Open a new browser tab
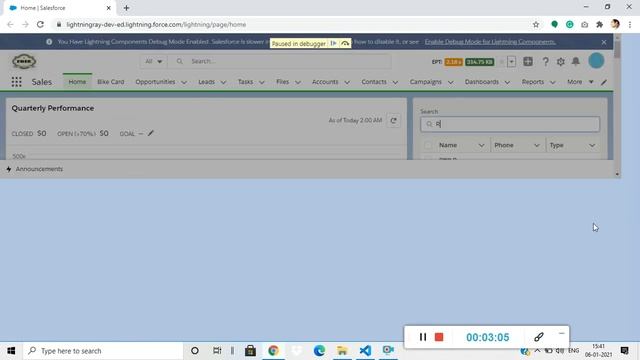This screenshot has width=640, height=360. click(x=126, y=8)
